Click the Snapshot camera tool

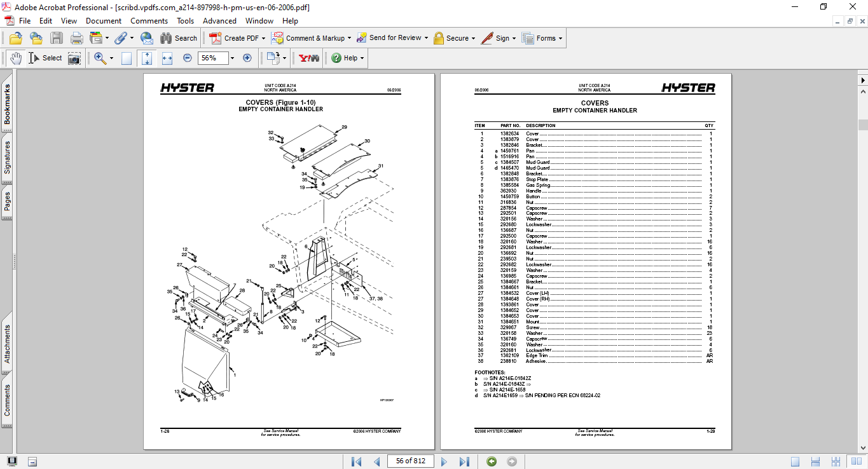coord(74,58)
